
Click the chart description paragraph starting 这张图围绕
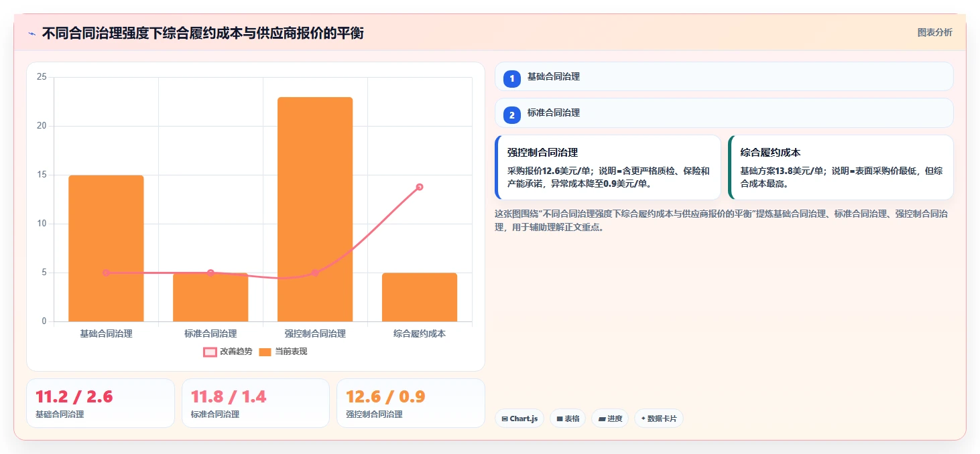pos(721,220)
